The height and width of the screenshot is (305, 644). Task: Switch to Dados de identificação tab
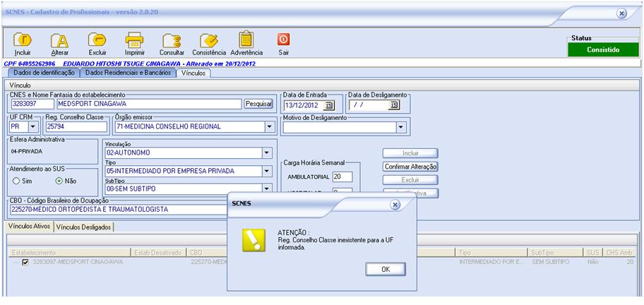pyautogui.click(x=42, y=73)
